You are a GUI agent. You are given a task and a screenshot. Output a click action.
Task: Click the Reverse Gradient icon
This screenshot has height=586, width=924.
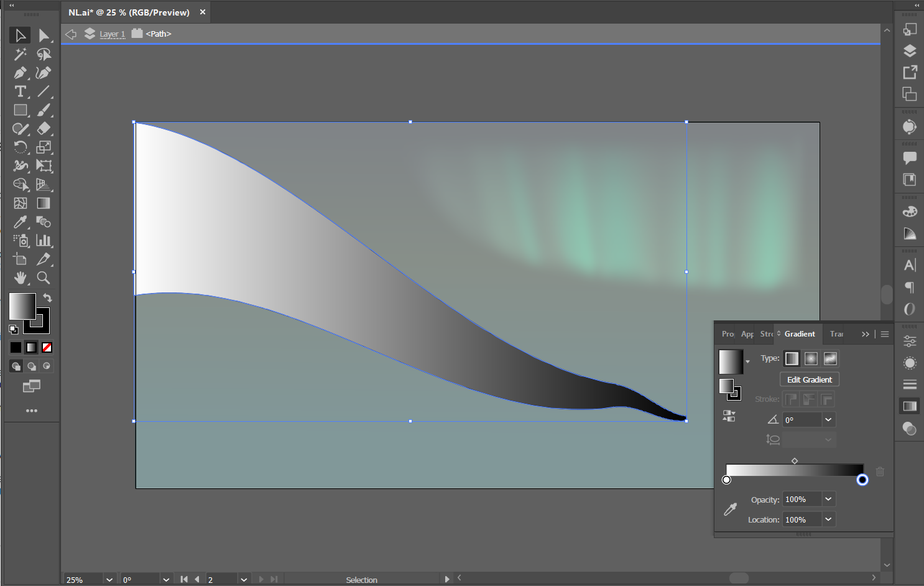tap(729, 416)
